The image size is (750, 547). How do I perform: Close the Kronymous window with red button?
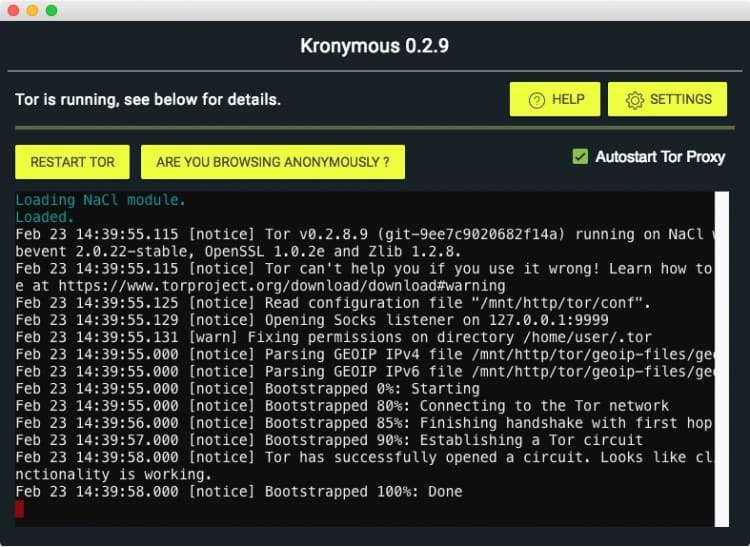click(13, 10)
